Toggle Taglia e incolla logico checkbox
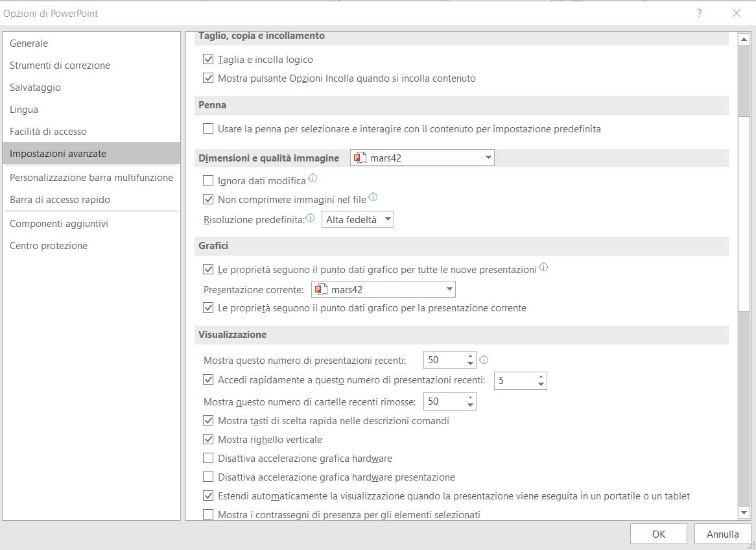This screenshot has height=550, width=756. 208,60
